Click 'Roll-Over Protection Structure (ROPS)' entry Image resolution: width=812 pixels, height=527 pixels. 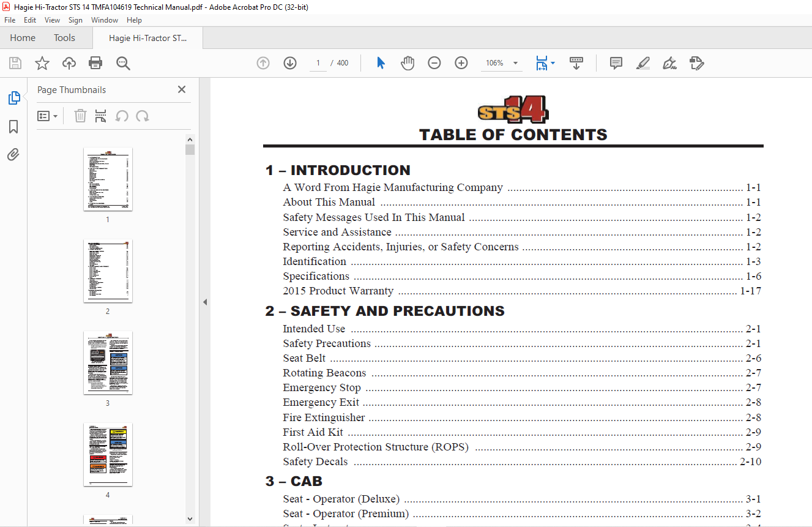(376, 447)
